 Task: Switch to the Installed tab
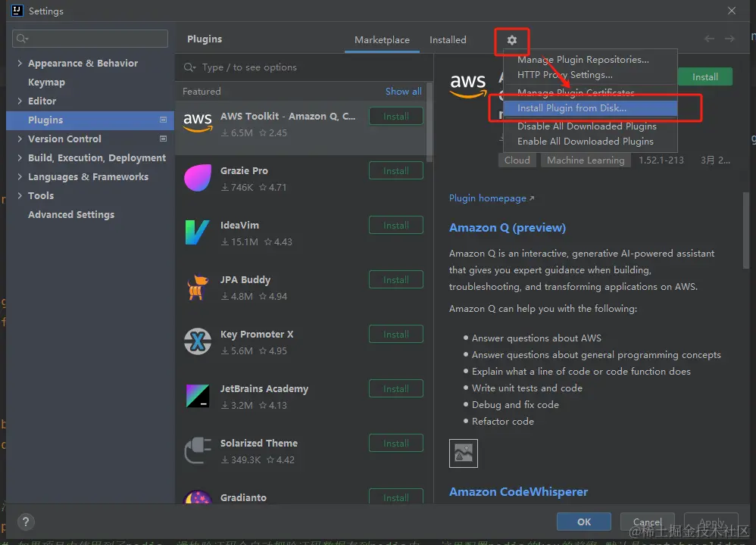point(448,40)
